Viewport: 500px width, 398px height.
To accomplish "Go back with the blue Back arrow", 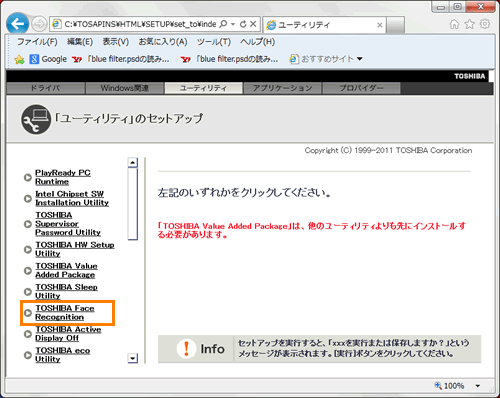I will (17, 24).
